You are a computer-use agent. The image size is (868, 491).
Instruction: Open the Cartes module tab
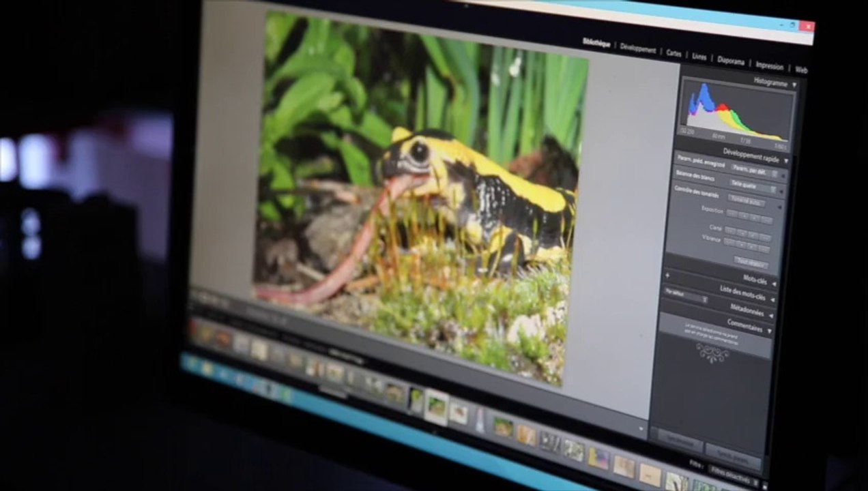click(x=674, y=53)
